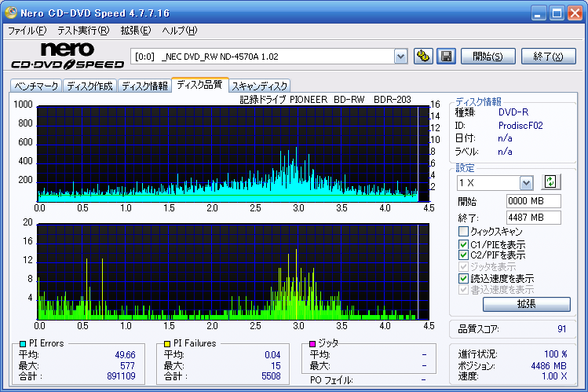This screenshot has height=392, width=588.
Task: Toggle the 書込速度を表示 checkbox
Action: [x=463, y=290]
